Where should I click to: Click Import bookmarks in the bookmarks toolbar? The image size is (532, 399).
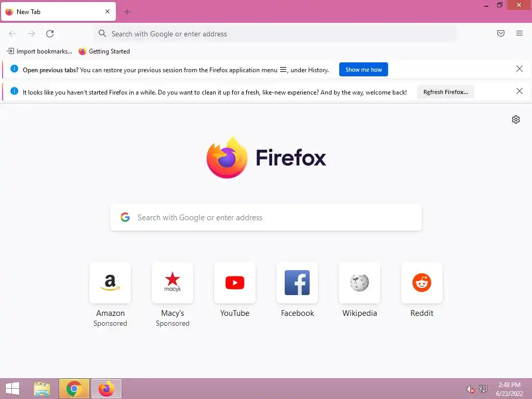pos(39,51)
